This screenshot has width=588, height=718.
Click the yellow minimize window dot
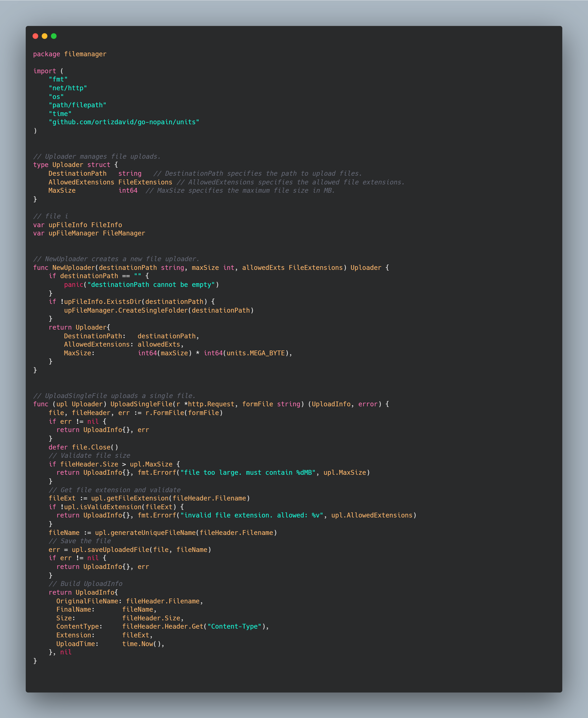click(x=44, y=36)
